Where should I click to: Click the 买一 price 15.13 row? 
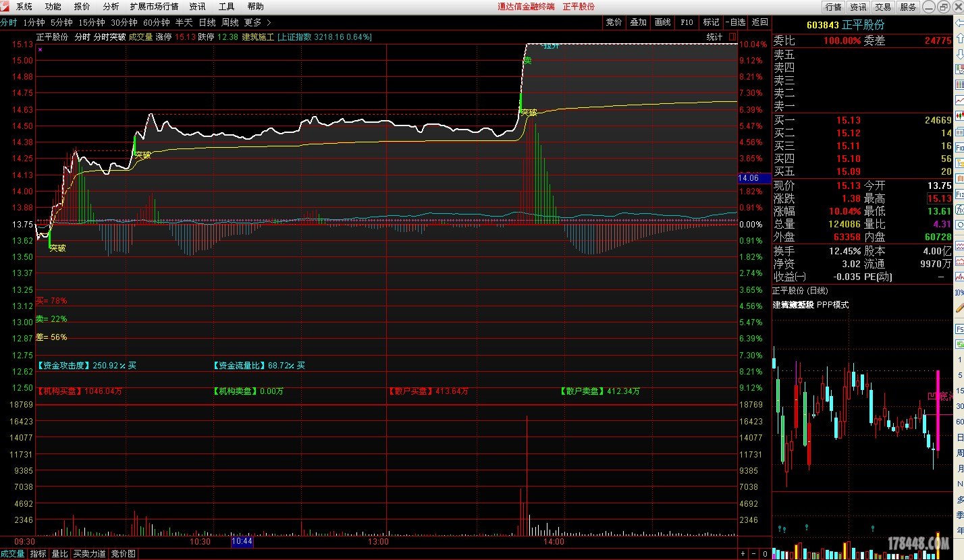pyautogui.click(x=862, y=120)
